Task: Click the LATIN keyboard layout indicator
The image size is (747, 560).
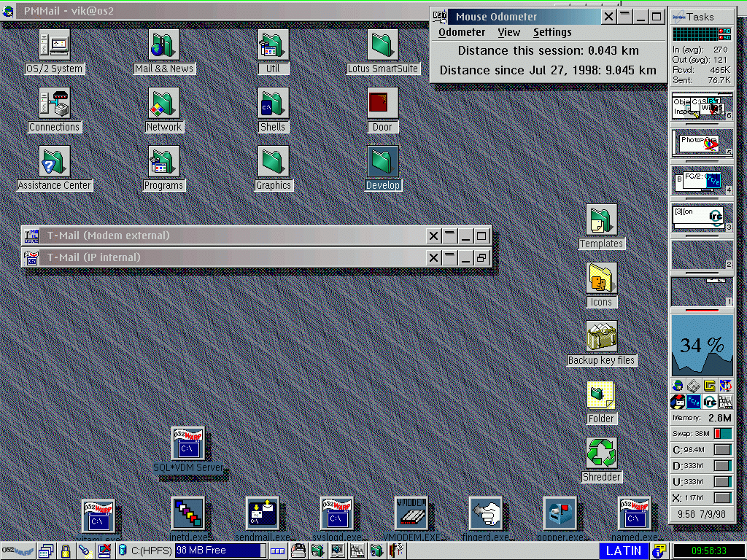Action: tap(624, 551)
